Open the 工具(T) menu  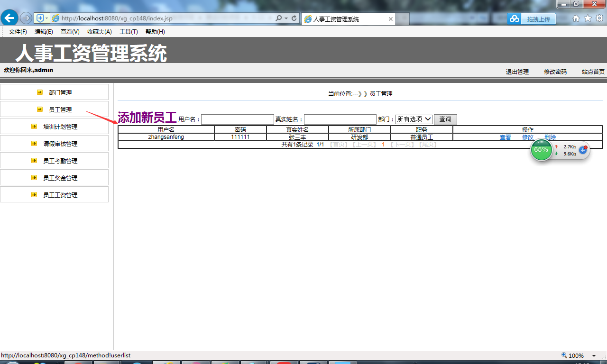129,32
